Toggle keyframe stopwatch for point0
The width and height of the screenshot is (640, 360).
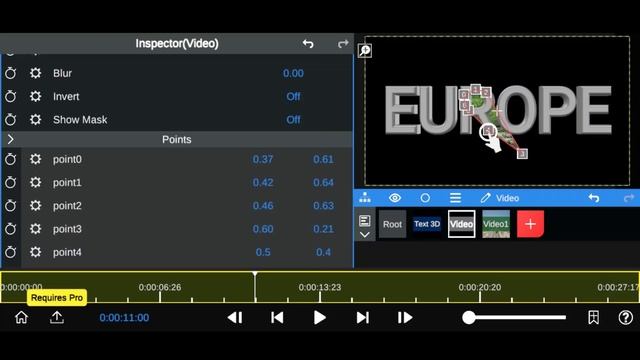11,159
